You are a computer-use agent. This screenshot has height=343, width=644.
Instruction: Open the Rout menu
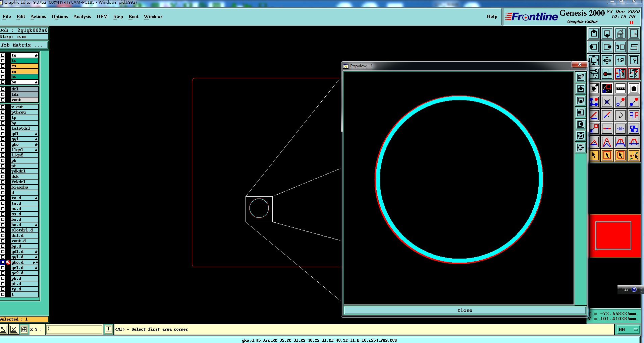click(133, 16)
